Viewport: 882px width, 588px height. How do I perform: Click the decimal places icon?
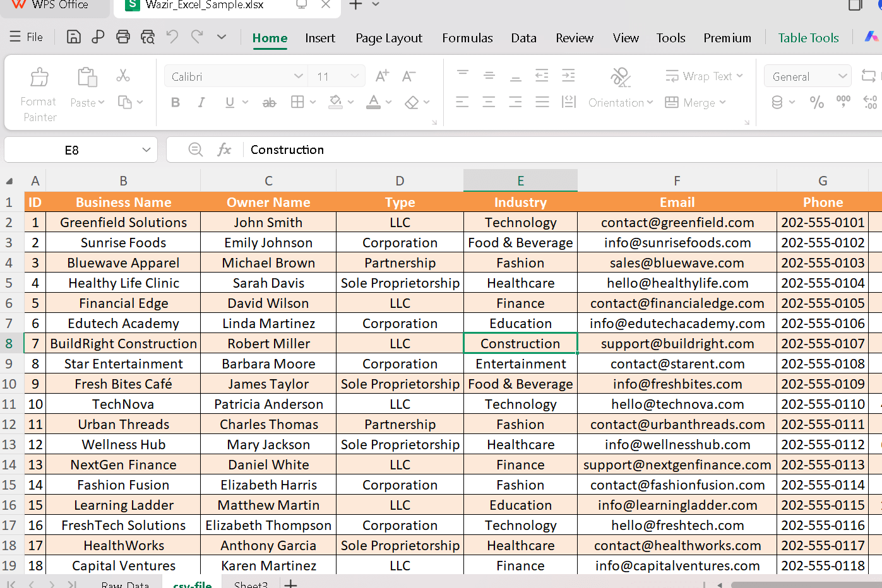point(870,102)
